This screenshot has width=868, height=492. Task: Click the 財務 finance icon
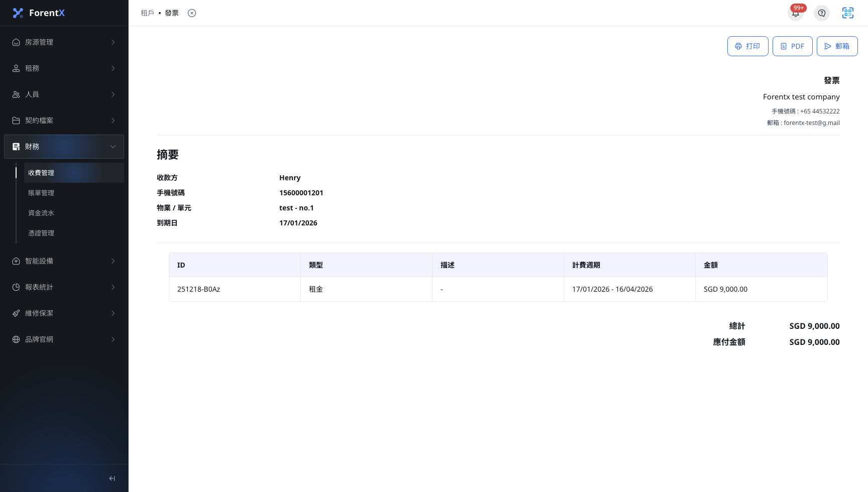(x=16, y=147)
